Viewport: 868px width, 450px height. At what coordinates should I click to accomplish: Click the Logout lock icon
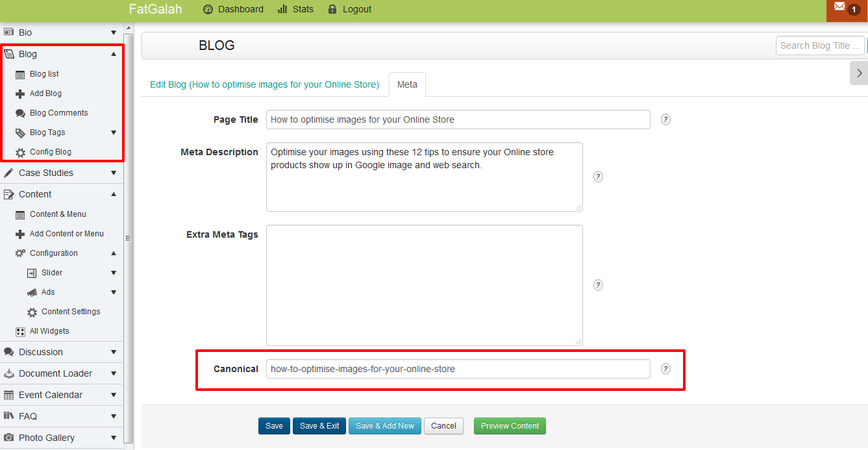click(332, 9)
